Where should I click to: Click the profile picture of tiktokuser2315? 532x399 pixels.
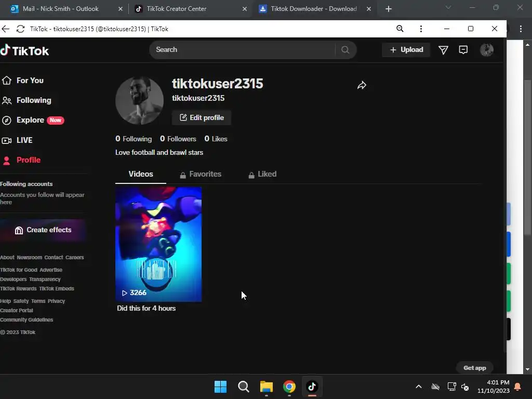[x=139, y=100]
